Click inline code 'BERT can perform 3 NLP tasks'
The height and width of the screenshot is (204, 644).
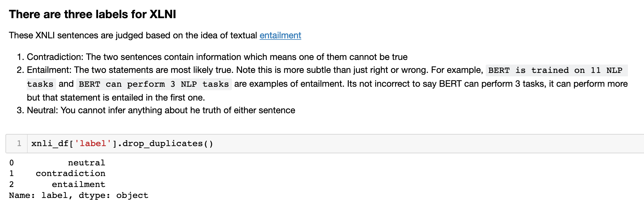pos(154,84)
